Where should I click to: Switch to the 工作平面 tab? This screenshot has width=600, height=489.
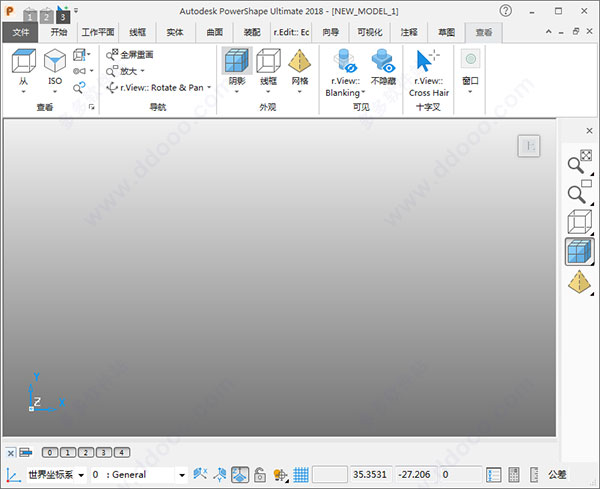point(98,32)
